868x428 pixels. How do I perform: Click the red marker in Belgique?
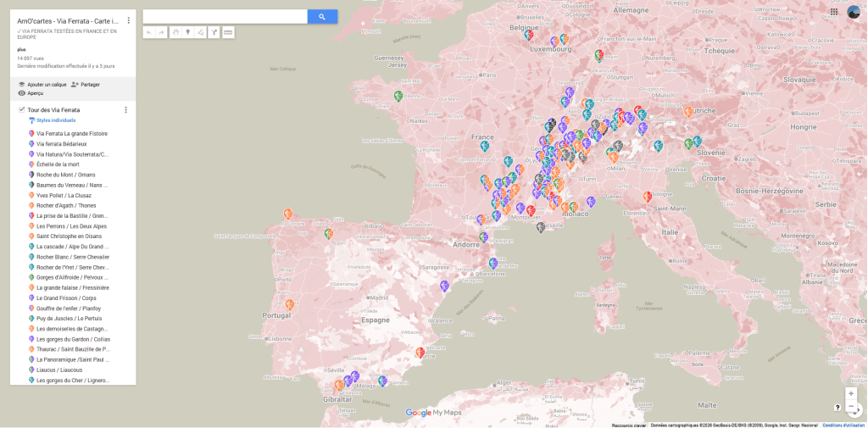click(x=529, y=35)
